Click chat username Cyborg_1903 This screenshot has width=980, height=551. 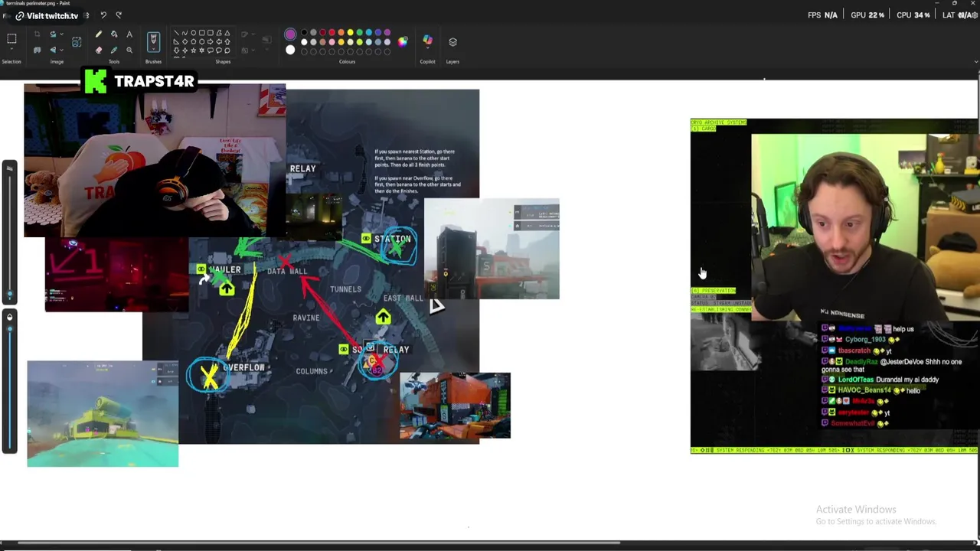(866, 339)
